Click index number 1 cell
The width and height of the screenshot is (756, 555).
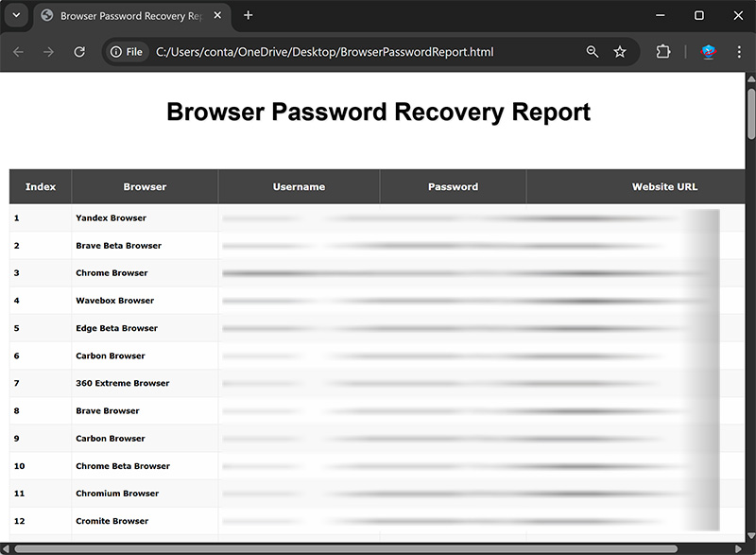coord(41,218)
